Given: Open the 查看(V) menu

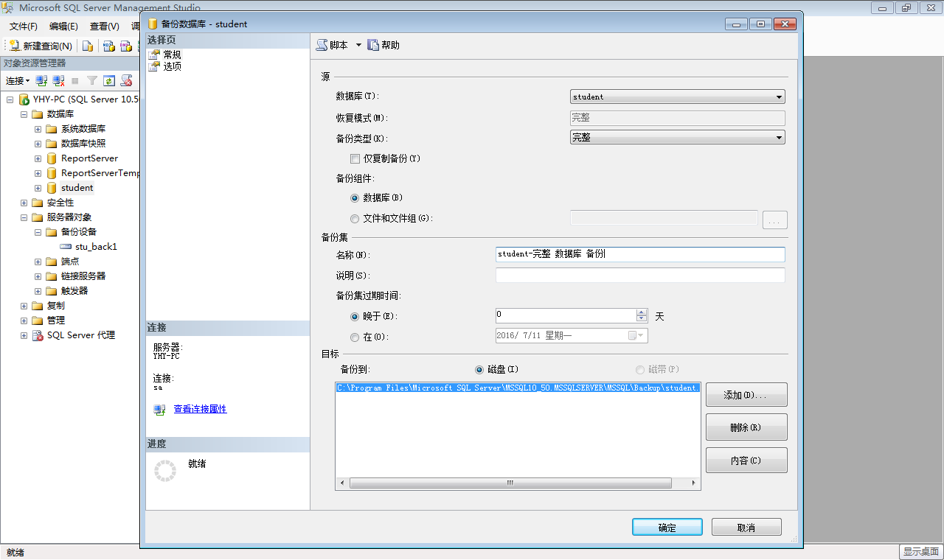Looking at the screenshot, I should [x=105, y=27].
